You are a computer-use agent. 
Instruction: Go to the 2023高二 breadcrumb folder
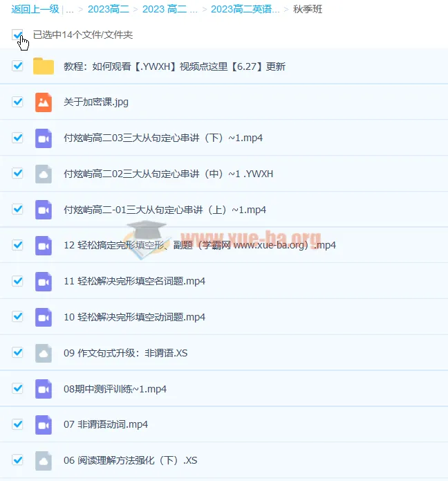point(109,10)
